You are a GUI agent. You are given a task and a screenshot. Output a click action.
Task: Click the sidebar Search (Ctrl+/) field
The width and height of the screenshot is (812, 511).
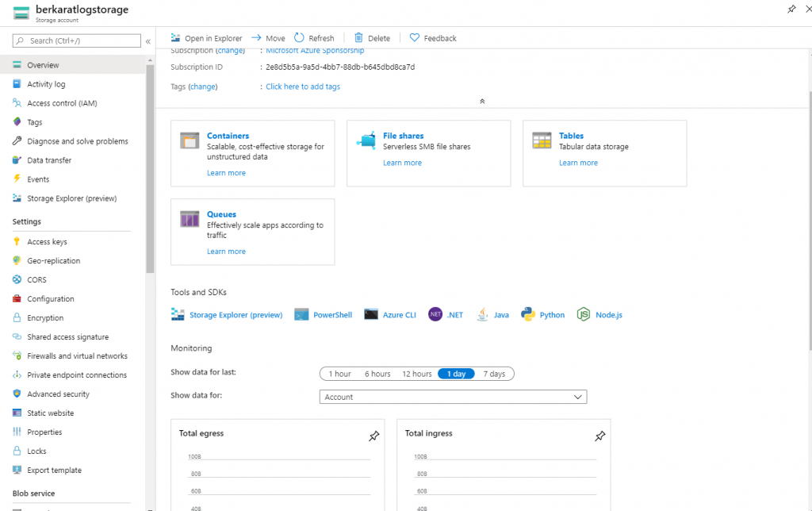77,41
